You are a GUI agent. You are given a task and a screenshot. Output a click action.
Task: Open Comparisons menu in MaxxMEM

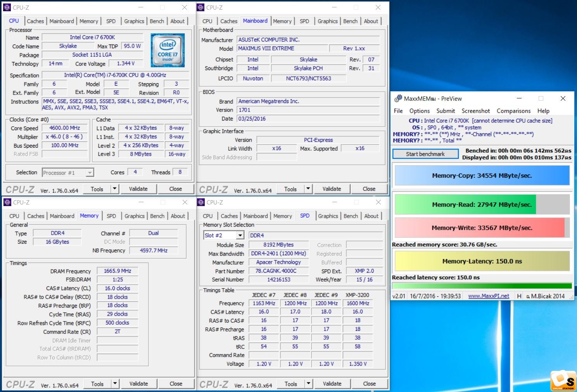tap(513, 111)
